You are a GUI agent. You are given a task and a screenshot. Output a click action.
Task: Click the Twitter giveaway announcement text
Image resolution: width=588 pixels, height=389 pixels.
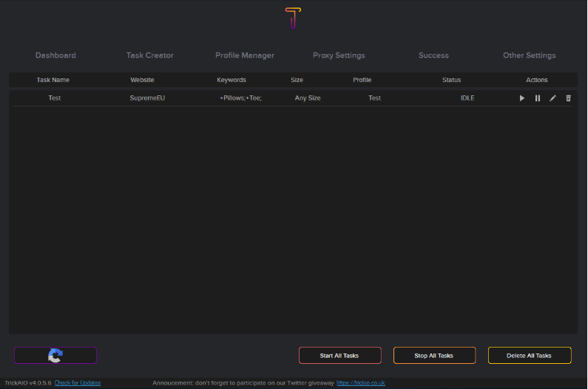pos(243,383)
